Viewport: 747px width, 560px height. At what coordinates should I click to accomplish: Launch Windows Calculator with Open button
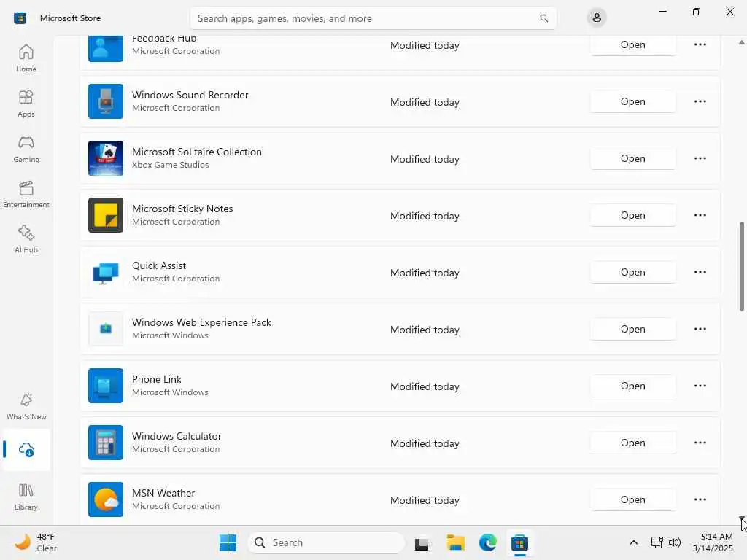632,443
